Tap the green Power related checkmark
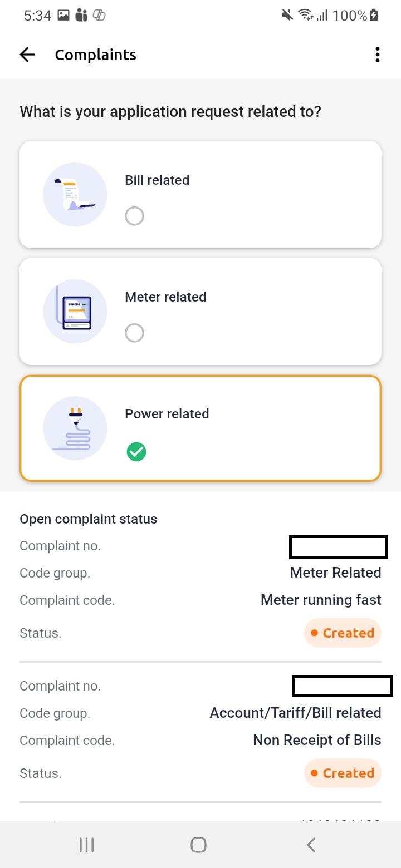The image size is (401, 868). pos(136,452)
